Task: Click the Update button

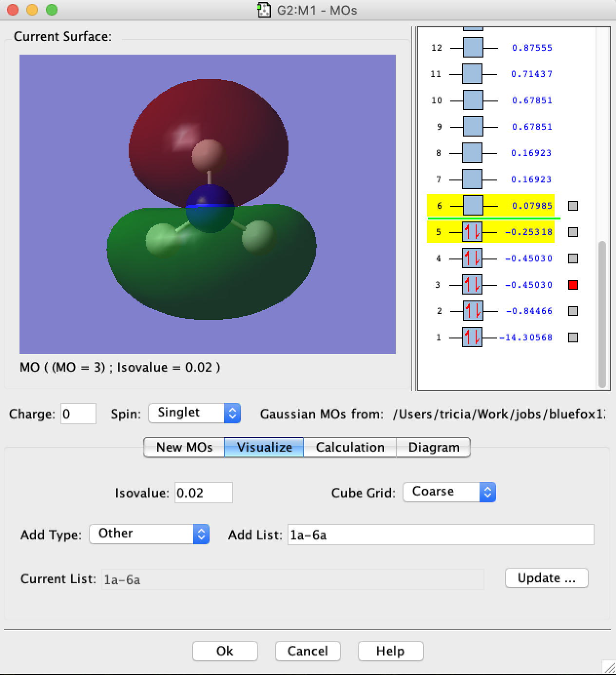Action: click(x=546, y=578)
